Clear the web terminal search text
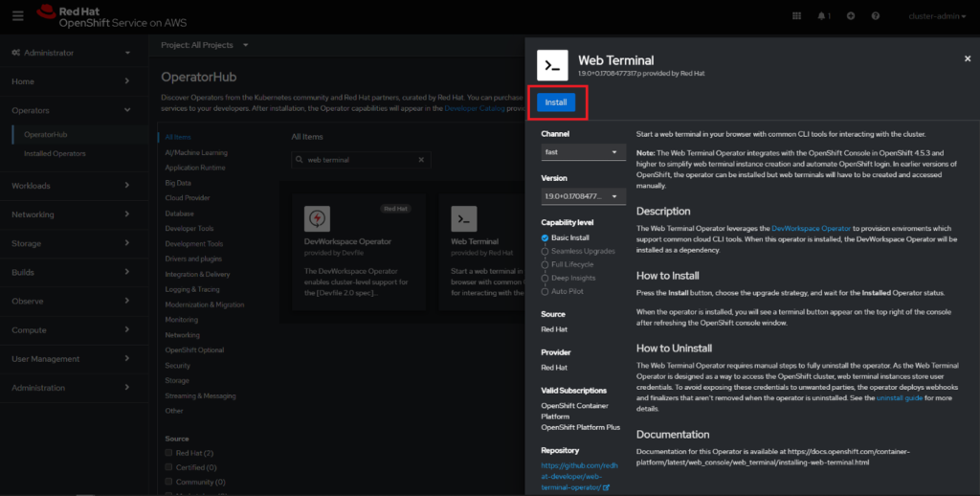 [x=421, y=160]
